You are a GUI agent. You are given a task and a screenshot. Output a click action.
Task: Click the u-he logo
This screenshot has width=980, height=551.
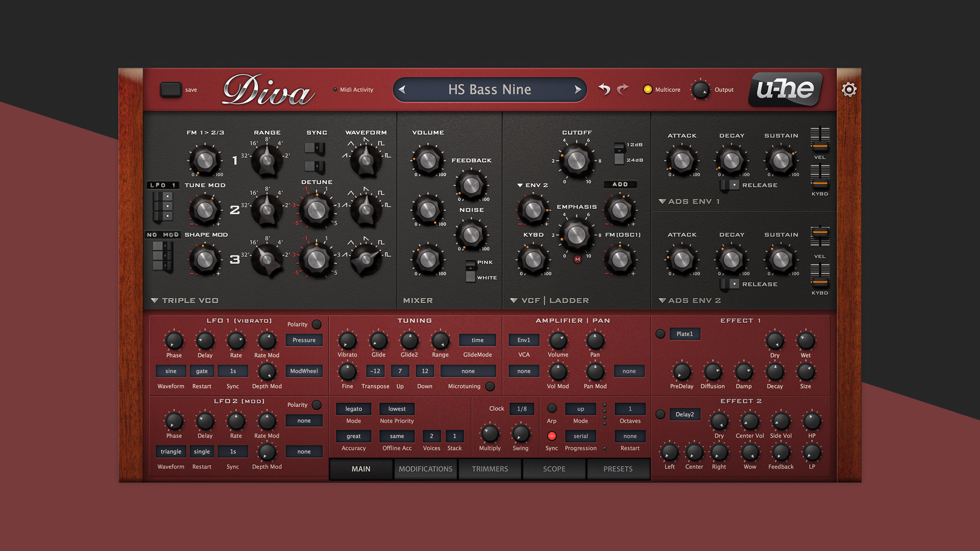coord(785,89)
